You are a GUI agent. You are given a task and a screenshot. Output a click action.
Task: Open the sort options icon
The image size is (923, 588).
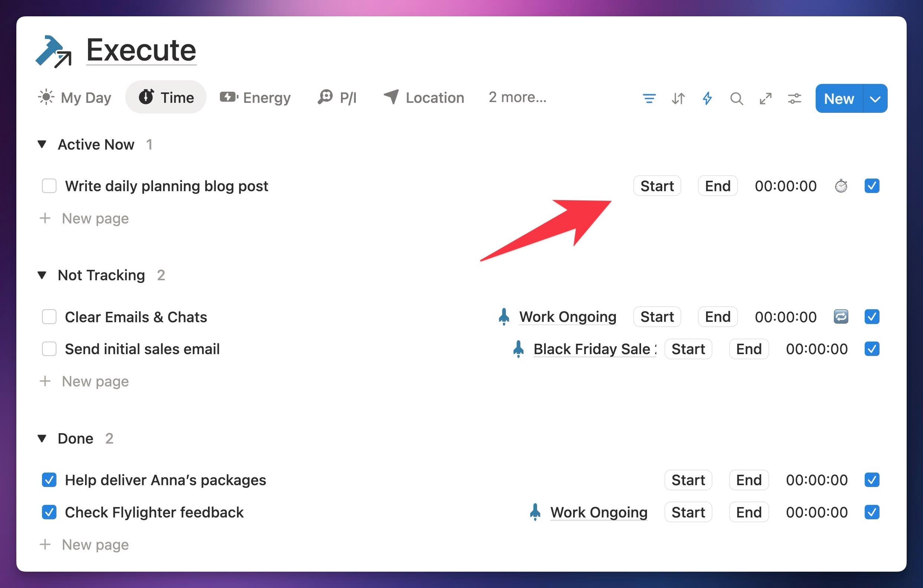(678, 98)
